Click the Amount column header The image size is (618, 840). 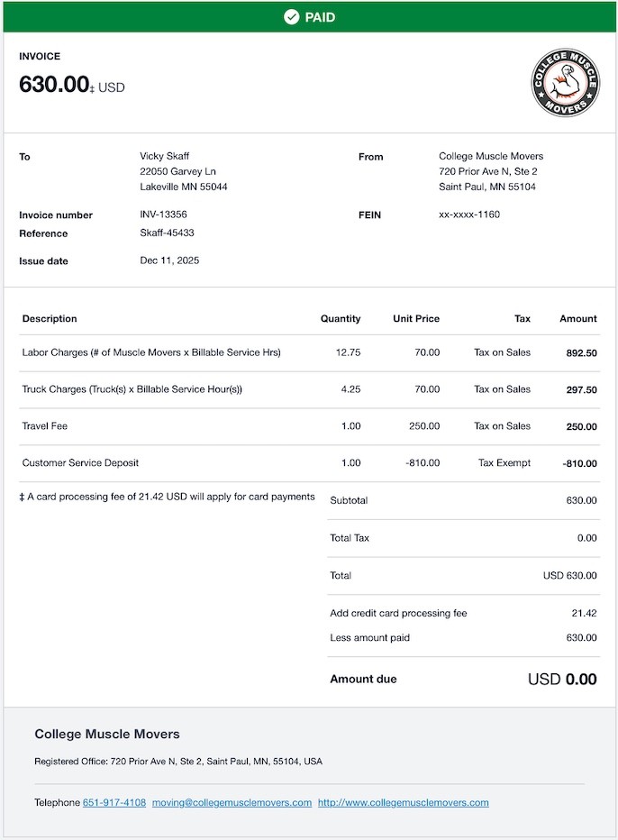(x=577, y=318)
